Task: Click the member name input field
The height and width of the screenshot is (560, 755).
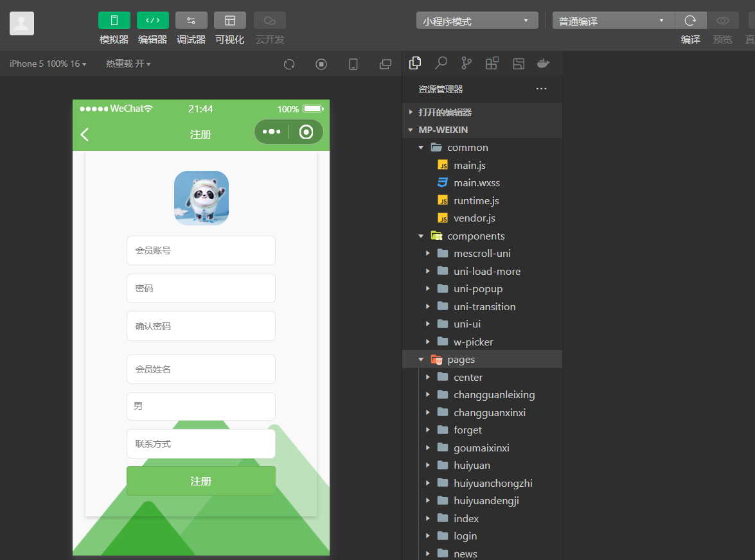Action: coord(201,369)
